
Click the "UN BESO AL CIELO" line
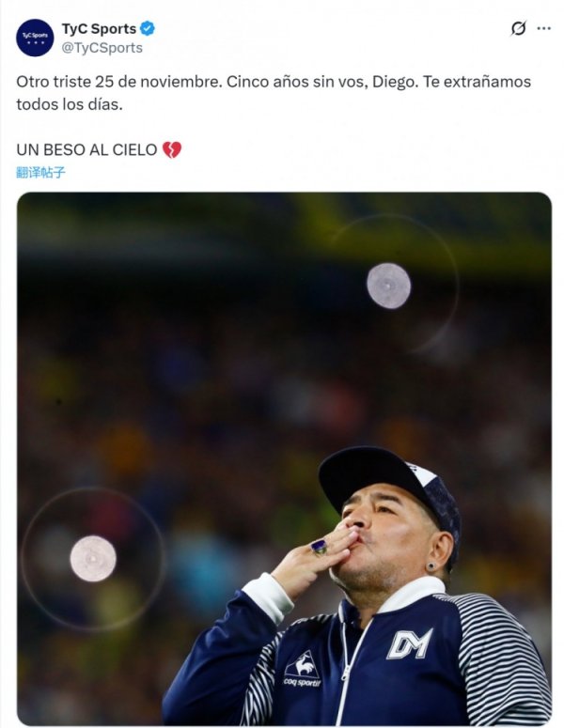click(x=86, y=149)
